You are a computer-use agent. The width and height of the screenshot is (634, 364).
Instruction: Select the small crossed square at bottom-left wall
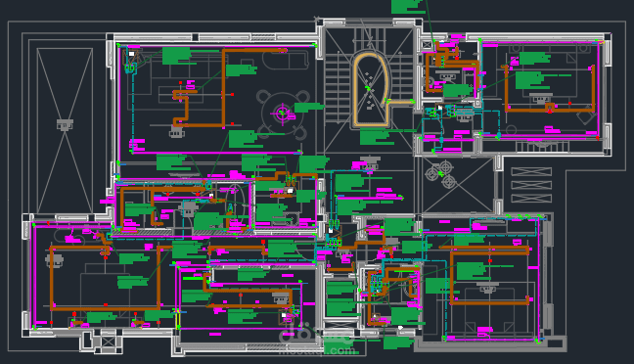(108, 342)
